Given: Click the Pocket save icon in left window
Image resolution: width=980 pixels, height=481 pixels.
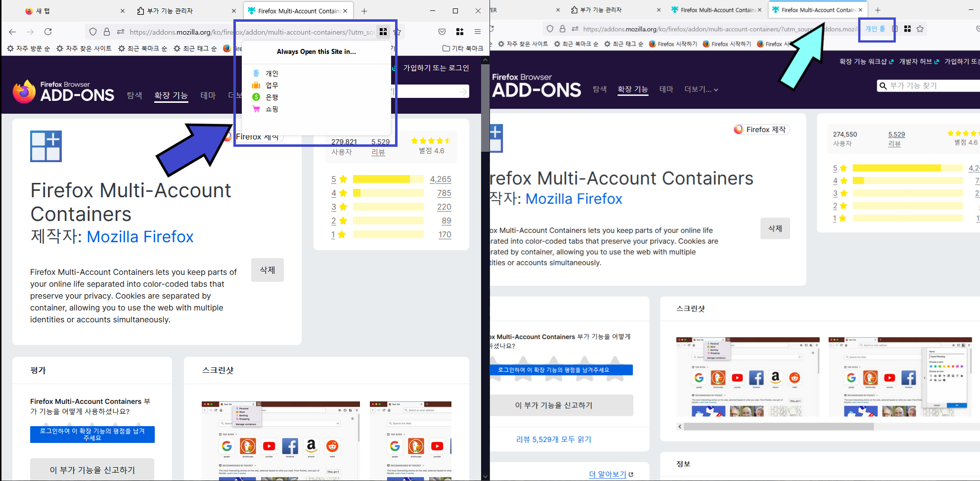Looking at the screenshot, I should (442, 32).
